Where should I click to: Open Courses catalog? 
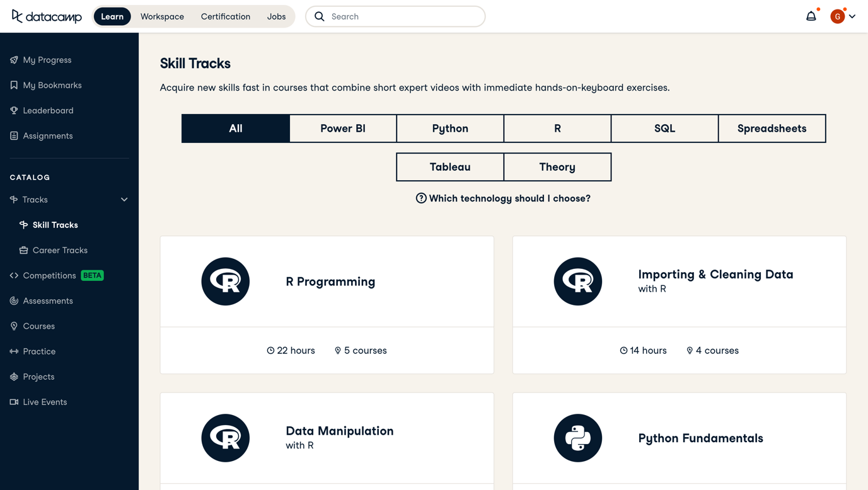click(x=39, y=326)
